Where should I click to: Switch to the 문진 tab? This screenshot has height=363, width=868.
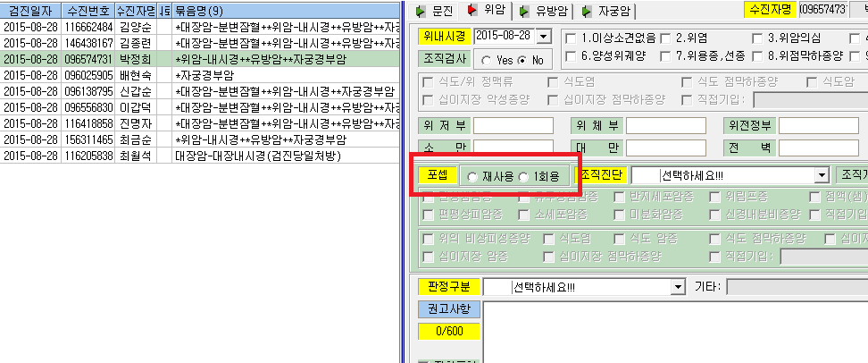click(435, 11)
